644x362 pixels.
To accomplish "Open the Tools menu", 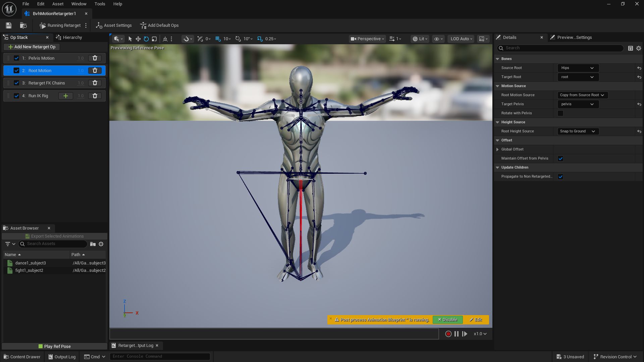I will point(100,4).
